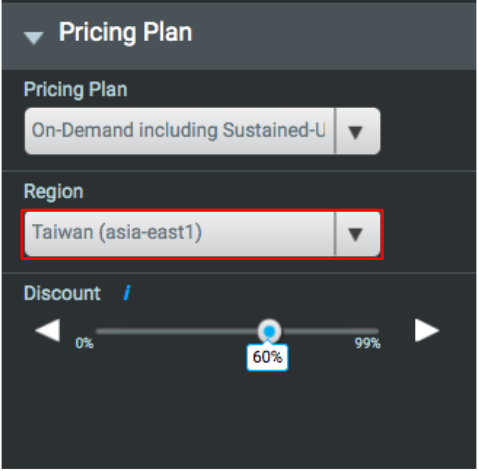
Task: Decrease discount with the left arrow
Action: 48,330
